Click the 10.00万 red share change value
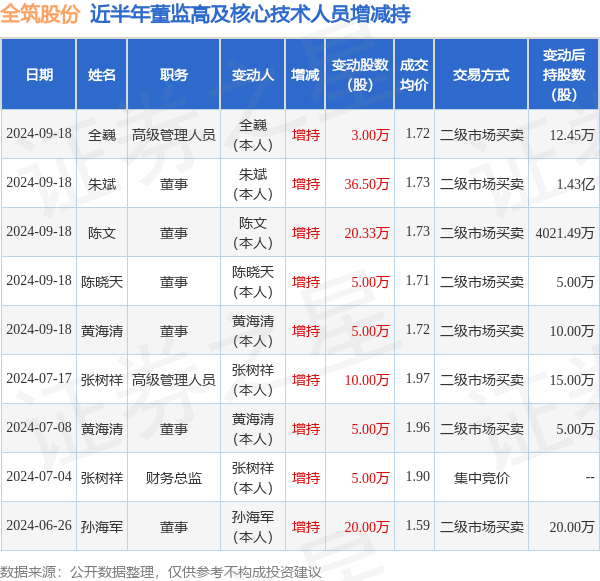Image resolution: width=600 pixels, height=581 pixels. [367, 380]
